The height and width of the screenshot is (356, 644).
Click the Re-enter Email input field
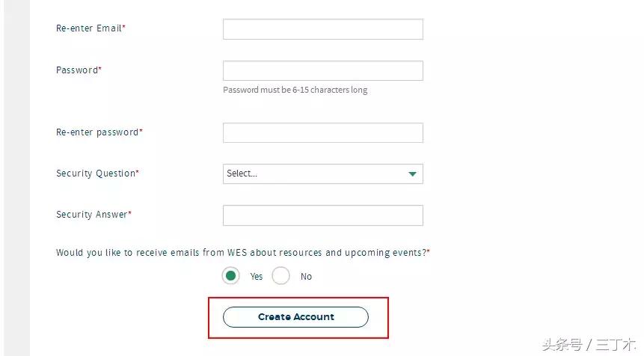pyautogui.click(x=322, y=29)
